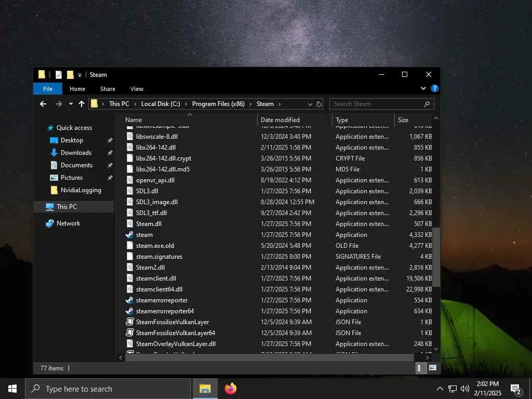The image size is (532, 399).
Task: Click the New folder quick access icon
Action: [x=70, y=75]
